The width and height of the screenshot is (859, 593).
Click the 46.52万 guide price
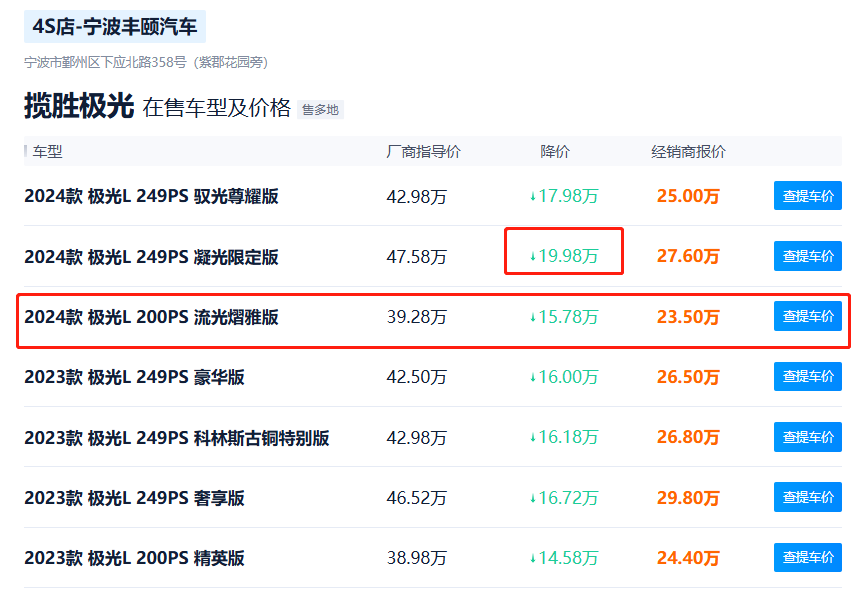417,498
